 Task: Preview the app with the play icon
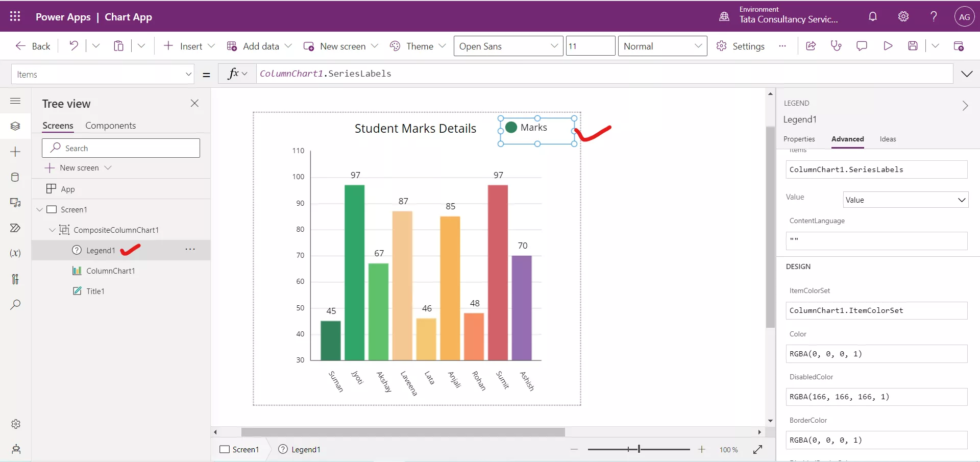point(888,46)
